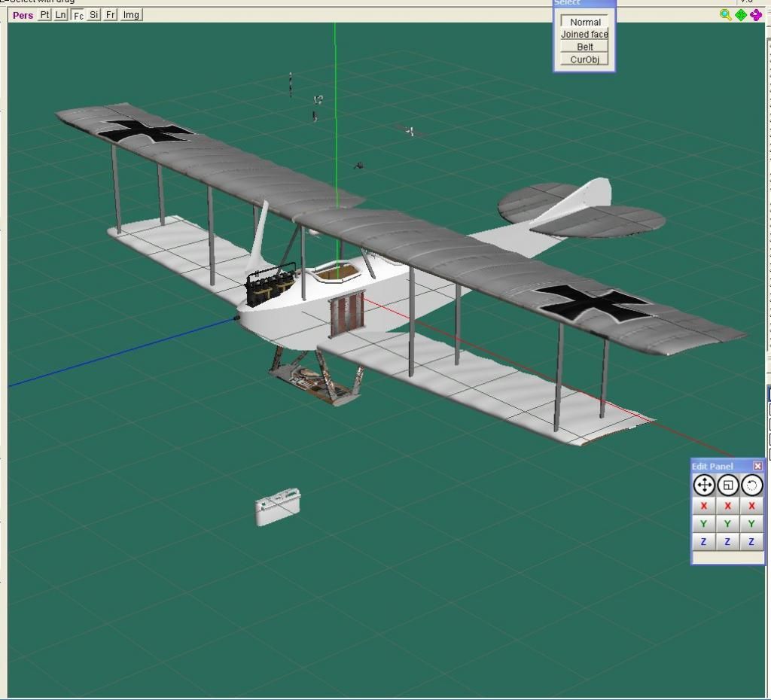Select the rotate tool in Edit Panel
771x700 pixels.
click(x=751, y=485)
